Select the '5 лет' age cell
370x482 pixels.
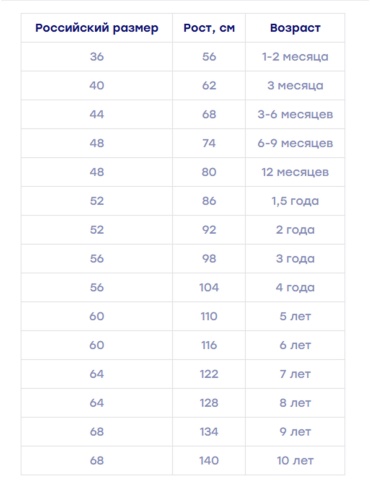point(295,316)
